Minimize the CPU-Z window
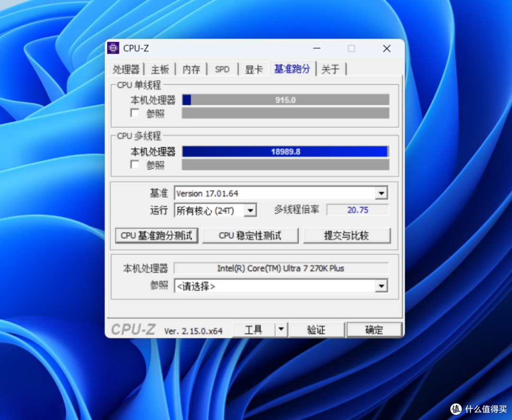The height and width of the screenshot is (420, 512). tap(317, 48)
